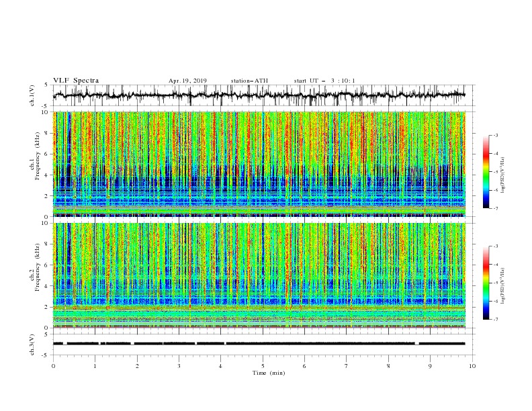Click the time axis tick label '5'

point(263,366)
